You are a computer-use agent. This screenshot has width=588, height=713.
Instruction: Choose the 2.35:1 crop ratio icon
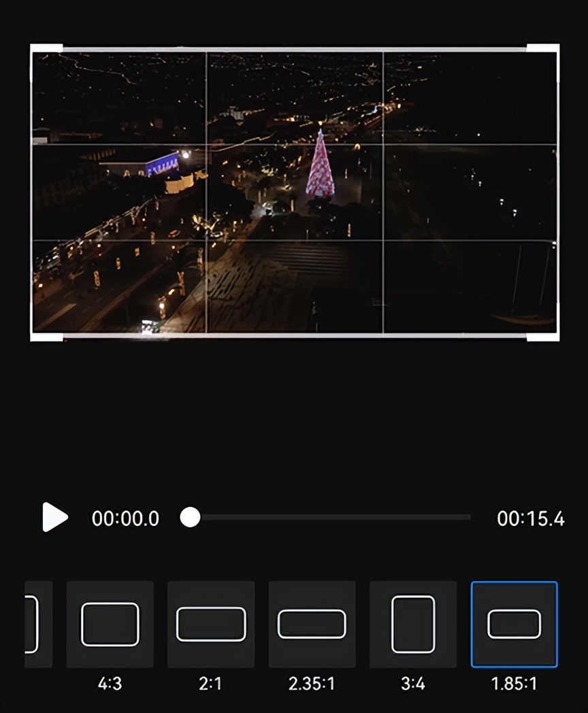pos(312,625)
